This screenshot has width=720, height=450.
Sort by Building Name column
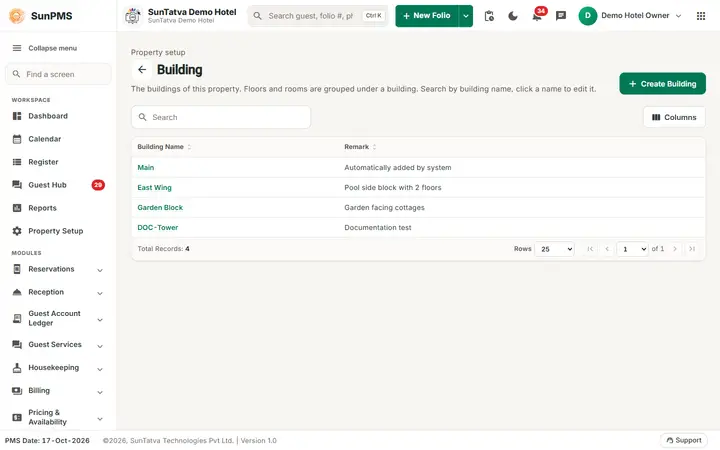164,147
